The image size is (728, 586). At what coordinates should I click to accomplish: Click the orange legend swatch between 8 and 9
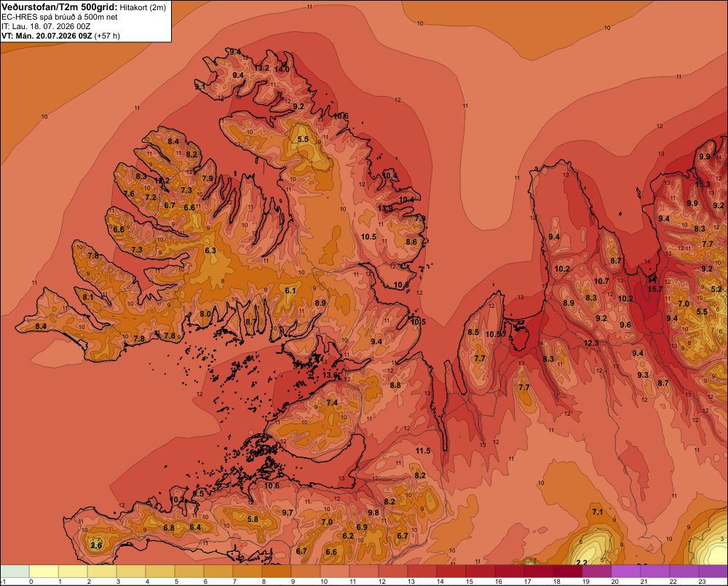point(277,571)
